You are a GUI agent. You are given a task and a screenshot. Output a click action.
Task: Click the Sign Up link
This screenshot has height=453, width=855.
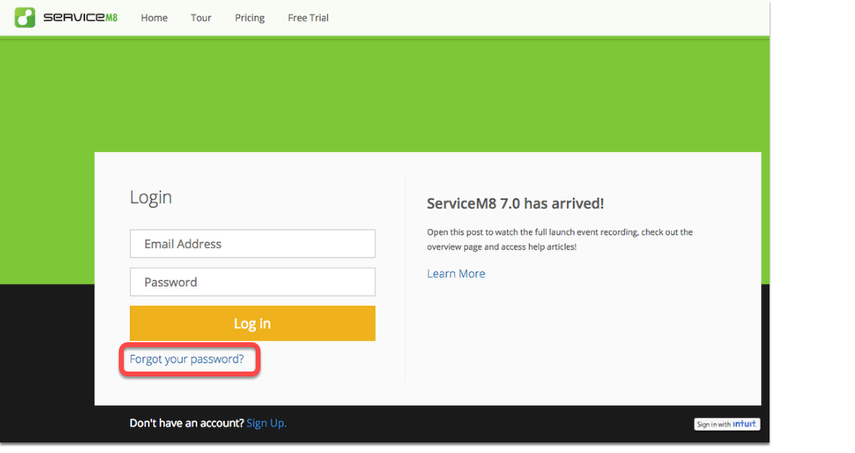click(266, 423)
